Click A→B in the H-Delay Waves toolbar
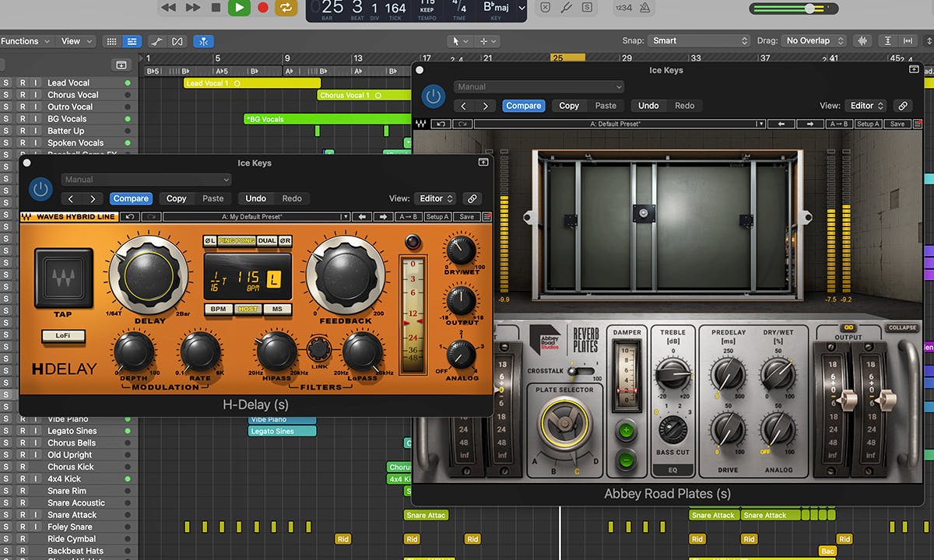The height and width of the screenshot is (560, 934). point(409,217)
